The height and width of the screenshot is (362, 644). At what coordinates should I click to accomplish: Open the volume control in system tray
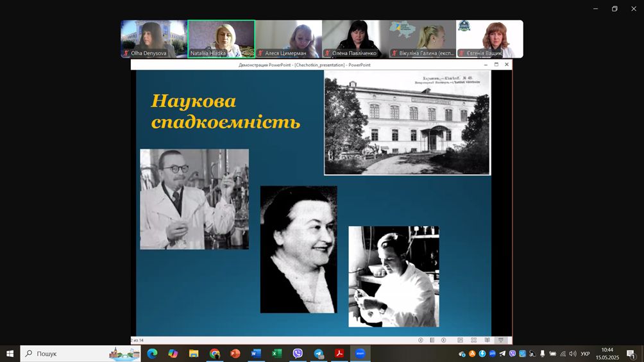[x=573, y=354]
